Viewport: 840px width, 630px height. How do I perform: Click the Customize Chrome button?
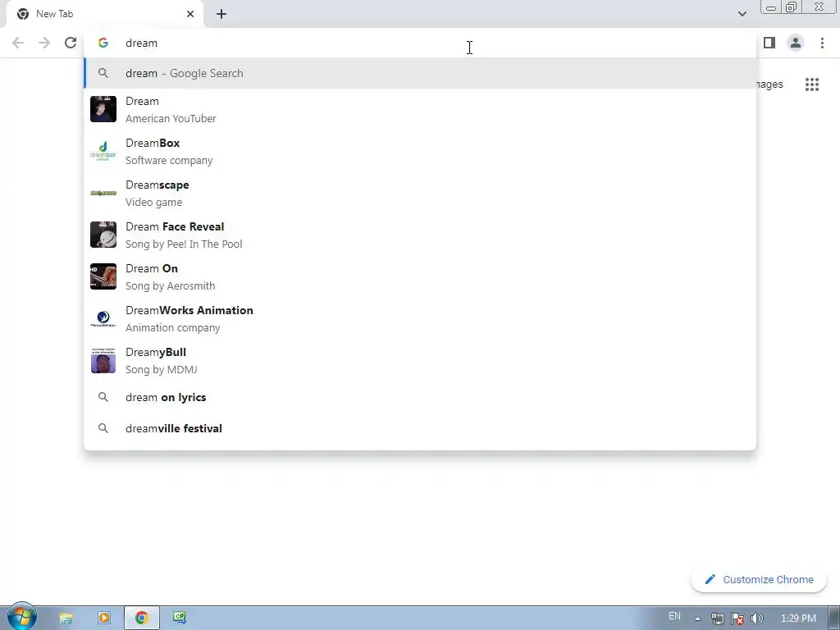click(x=759, y=580)
